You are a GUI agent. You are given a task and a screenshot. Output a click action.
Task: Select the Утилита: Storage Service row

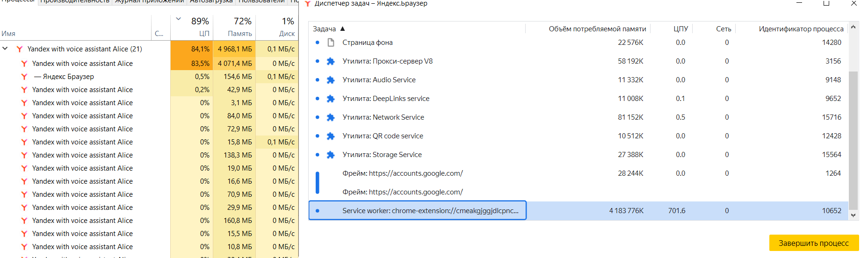(x=579, y=155)
